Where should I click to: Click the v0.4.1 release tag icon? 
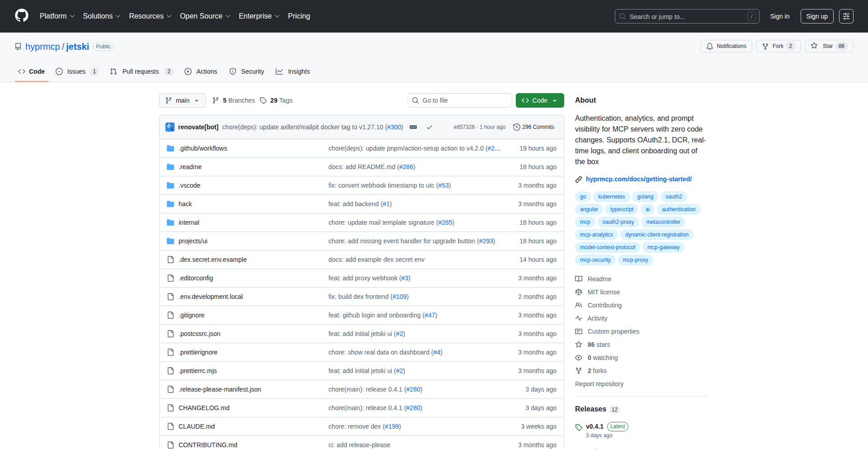click(x=579, y=427)
